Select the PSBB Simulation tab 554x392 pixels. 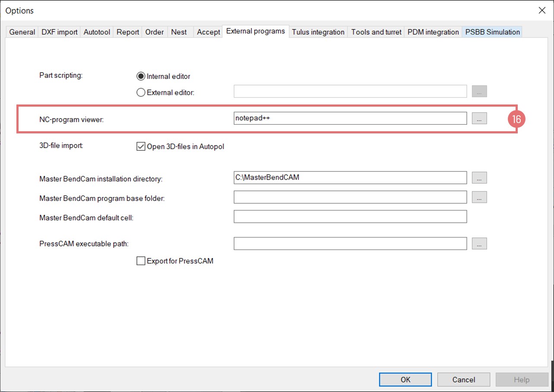(x=492, y=32)
